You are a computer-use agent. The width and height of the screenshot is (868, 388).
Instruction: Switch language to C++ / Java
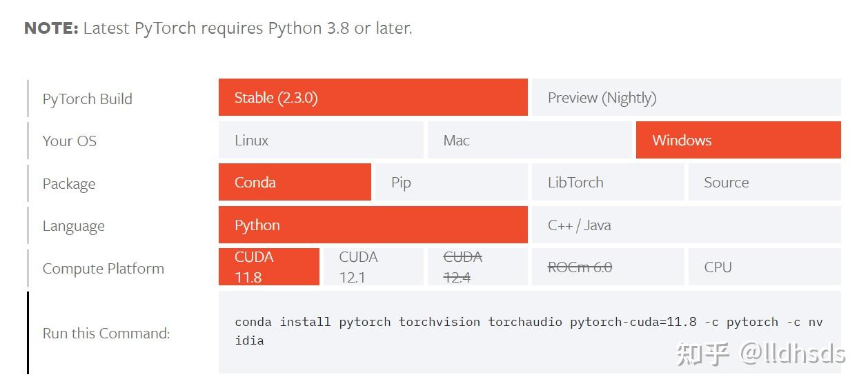pyautogui.click(x=685, y=225)
